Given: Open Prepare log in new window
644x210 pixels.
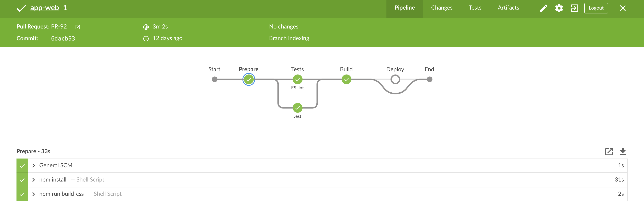Looking at the screenshot, I should pos(609,151).
